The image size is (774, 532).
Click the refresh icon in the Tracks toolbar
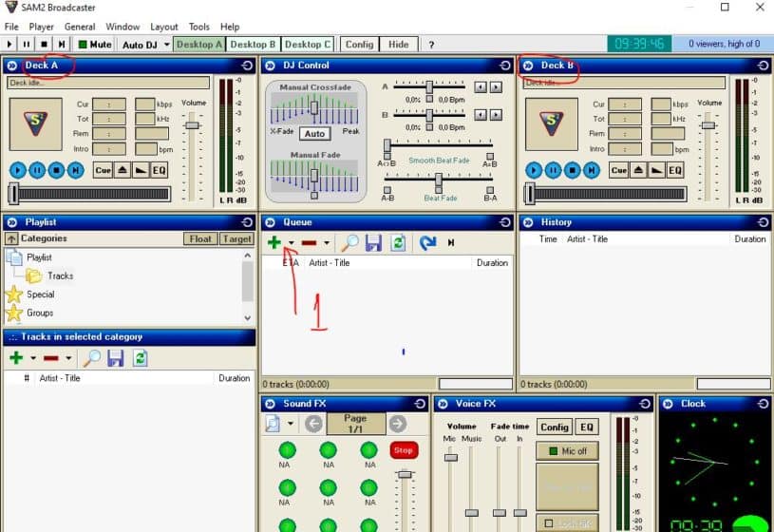coord(141,358)
